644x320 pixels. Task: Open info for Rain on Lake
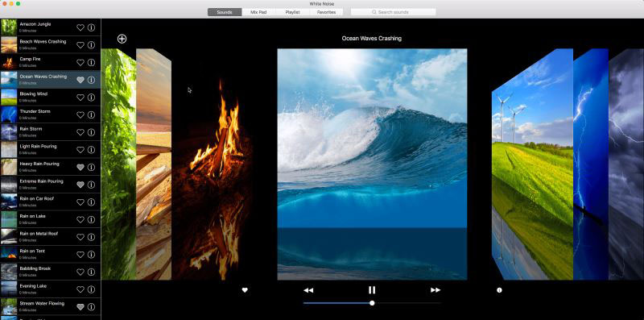[x=91, y=219]
